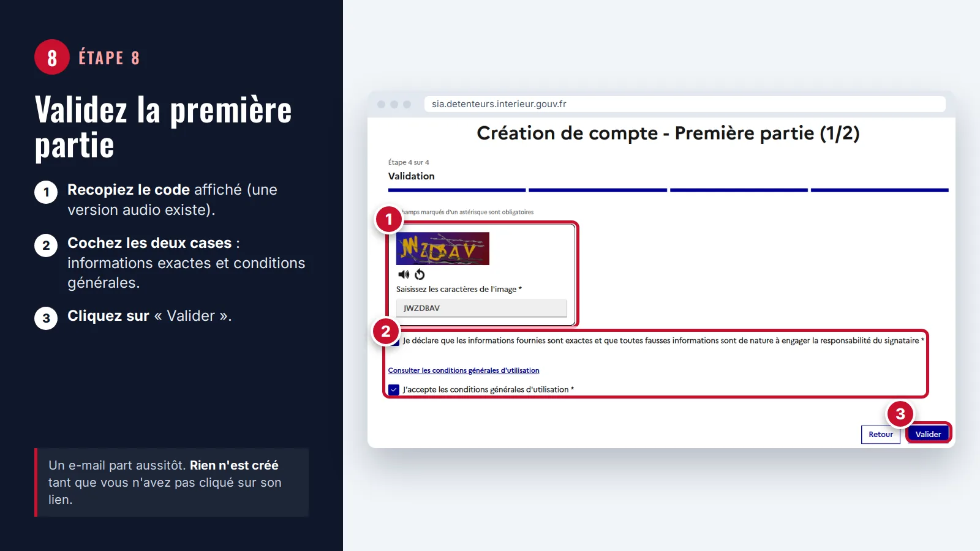This screenshot has width=980, height=551.
Task: Click the 'Validez la première partie' slide title
Action: click(x=163, y=127)
